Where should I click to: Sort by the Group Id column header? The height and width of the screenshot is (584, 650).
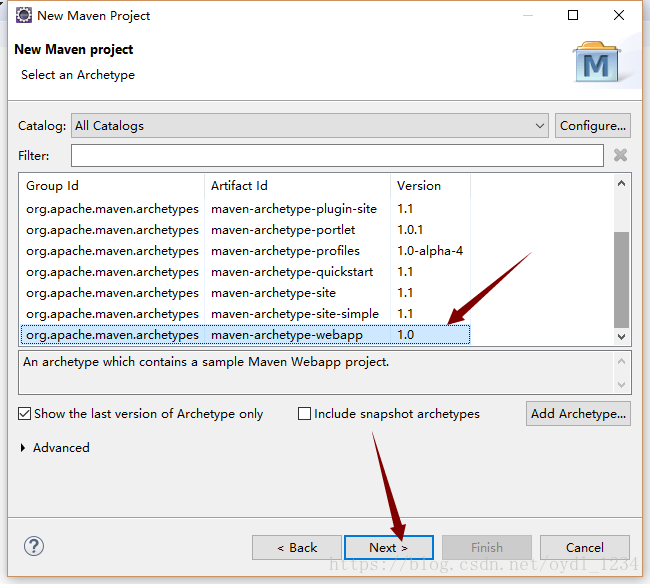click(x=112, y=186)
